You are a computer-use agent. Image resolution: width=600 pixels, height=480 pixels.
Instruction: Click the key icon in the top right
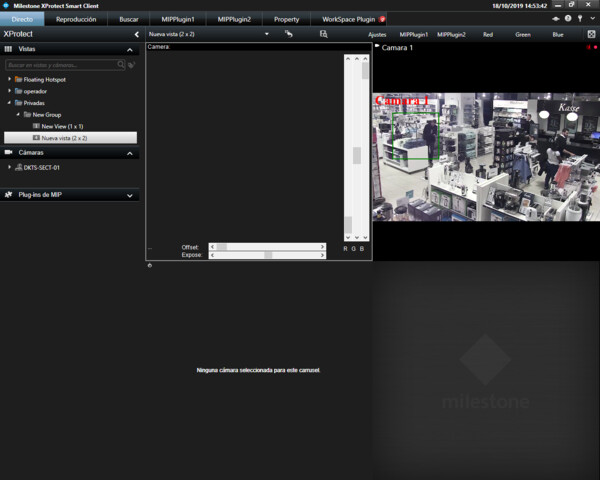click(580, 19)
